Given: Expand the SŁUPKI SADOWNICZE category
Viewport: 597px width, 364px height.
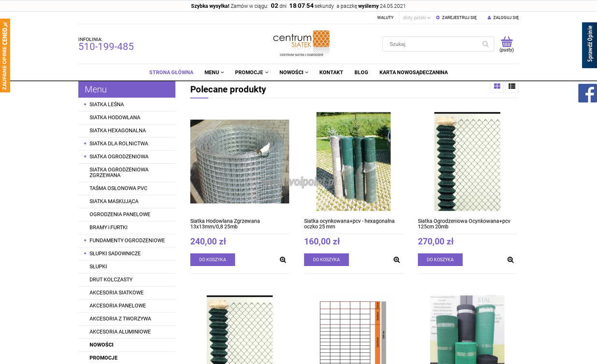Looking at the screenshot, I should [x=85, y=253].
